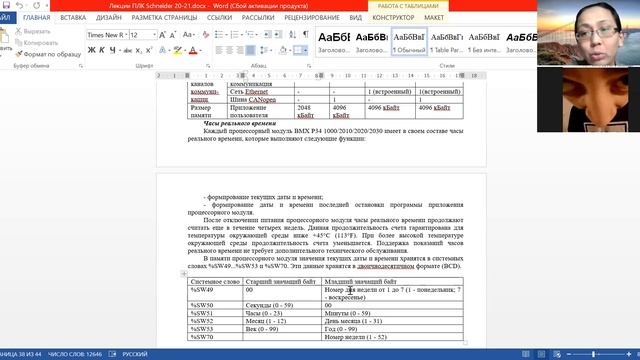Apply the red font color
This screenshot has width=640, height=360.
pos(193,50)
